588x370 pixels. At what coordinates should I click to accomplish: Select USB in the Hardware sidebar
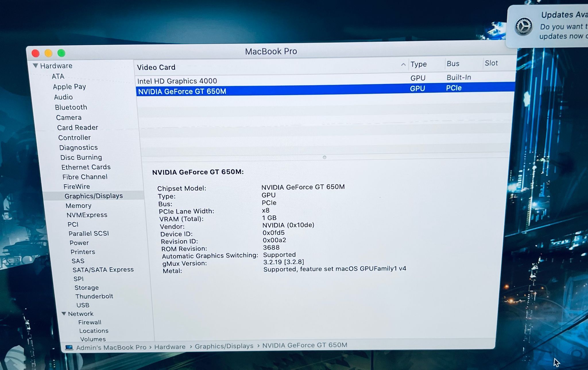(82, 305)
